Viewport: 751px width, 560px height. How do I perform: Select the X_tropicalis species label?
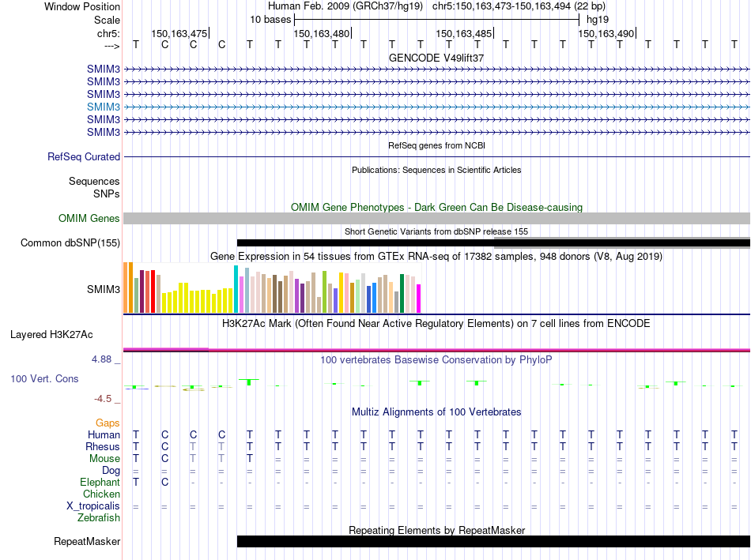(94, 506)
